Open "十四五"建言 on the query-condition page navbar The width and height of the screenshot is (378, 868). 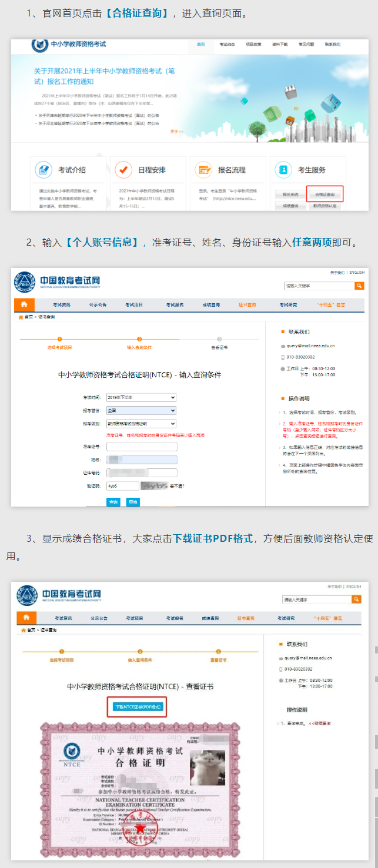[x=330, y=305]
